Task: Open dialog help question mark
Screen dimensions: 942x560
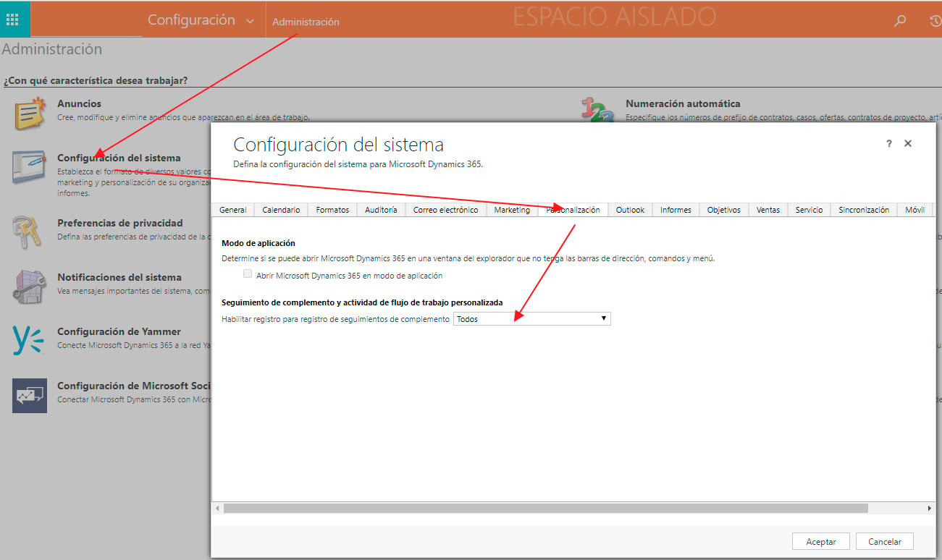Action: tap(889, 144)
